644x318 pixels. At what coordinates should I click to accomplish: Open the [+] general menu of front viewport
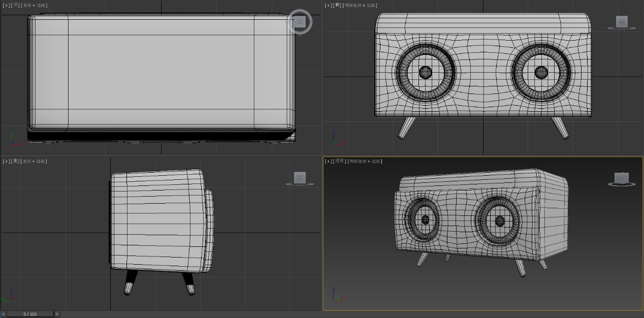(329, 5)
